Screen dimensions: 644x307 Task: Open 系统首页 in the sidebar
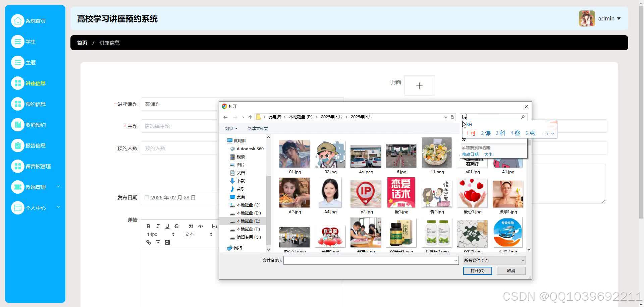point(29,21)
